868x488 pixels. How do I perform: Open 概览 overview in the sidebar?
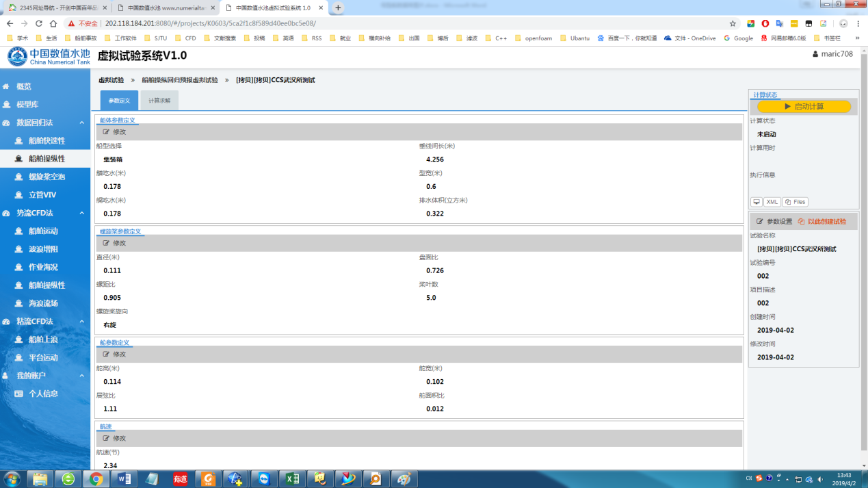tap(24, 86)
